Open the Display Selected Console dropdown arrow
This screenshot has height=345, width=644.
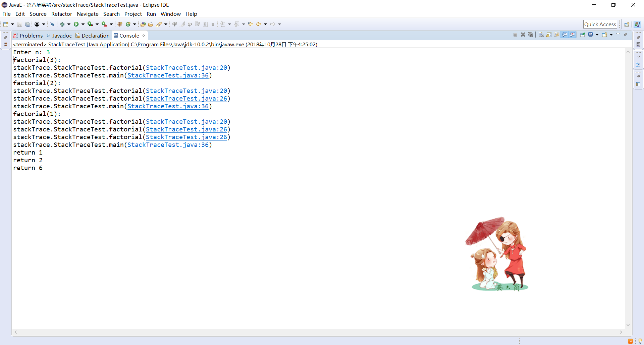coord(597,35)
